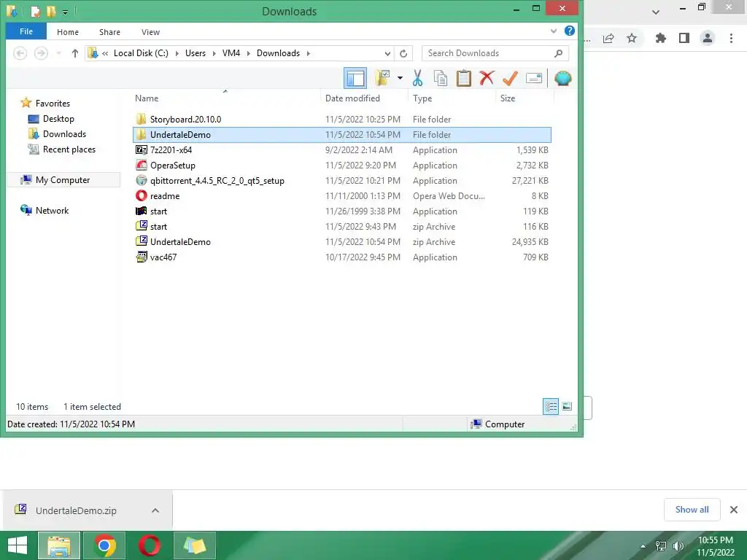Toggle the preview pane layout button
This screenshot has height=560, width=747.
click(355, 78)
